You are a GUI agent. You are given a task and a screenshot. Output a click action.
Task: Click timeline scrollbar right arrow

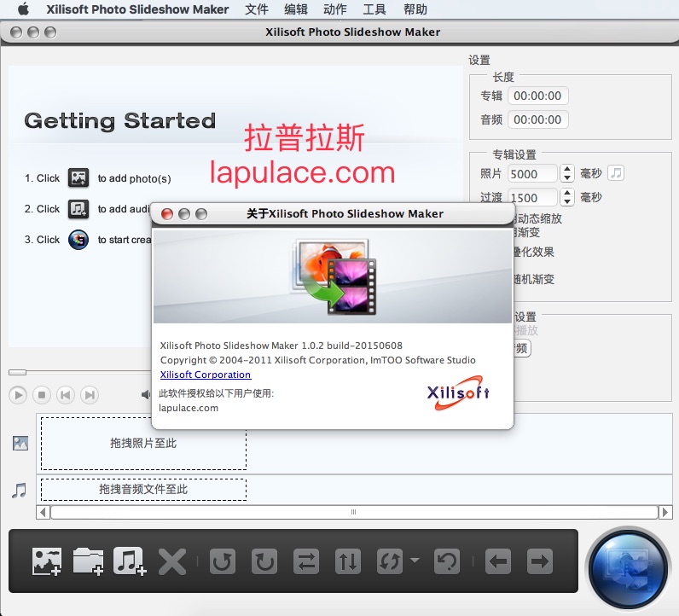[665, 512]
